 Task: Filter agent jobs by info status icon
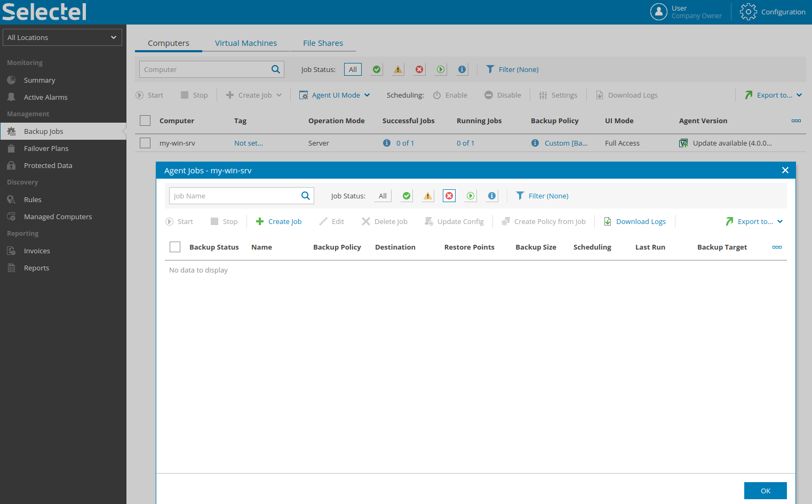point(492,196)
